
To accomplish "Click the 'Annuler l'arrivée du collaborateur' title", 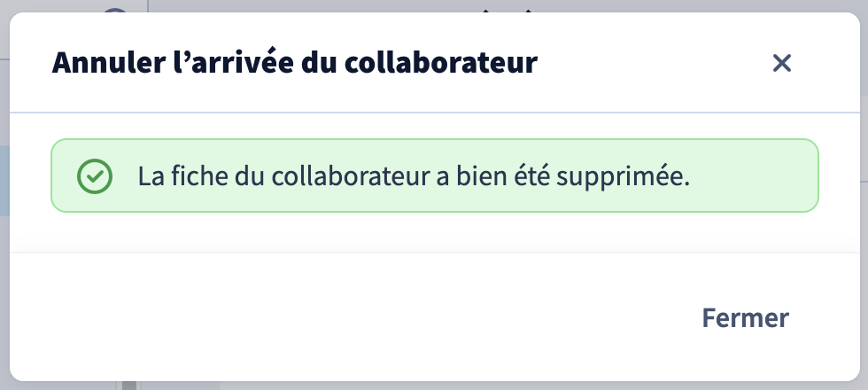I will pos(294,62).
